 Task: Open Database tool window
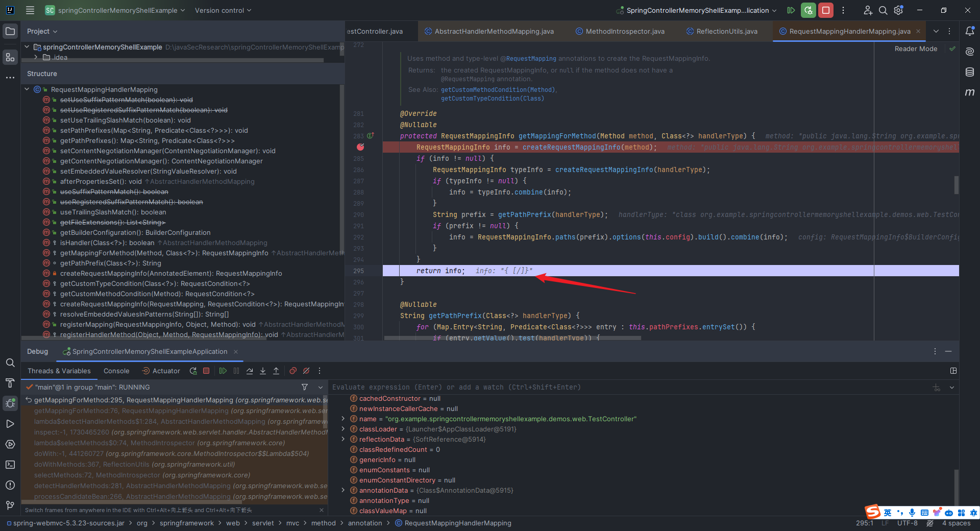(x=970, y=72)
